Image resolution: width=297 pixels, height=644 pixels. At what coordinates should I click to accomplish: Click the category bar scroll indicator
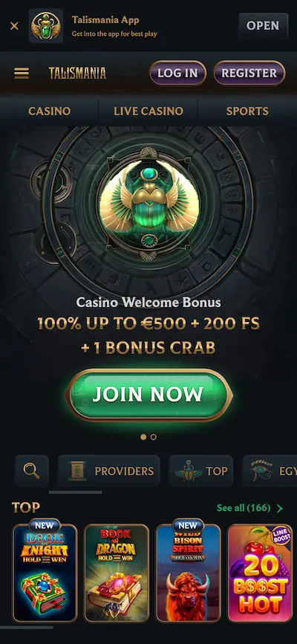pyautogui.click(x=76, y=492)
